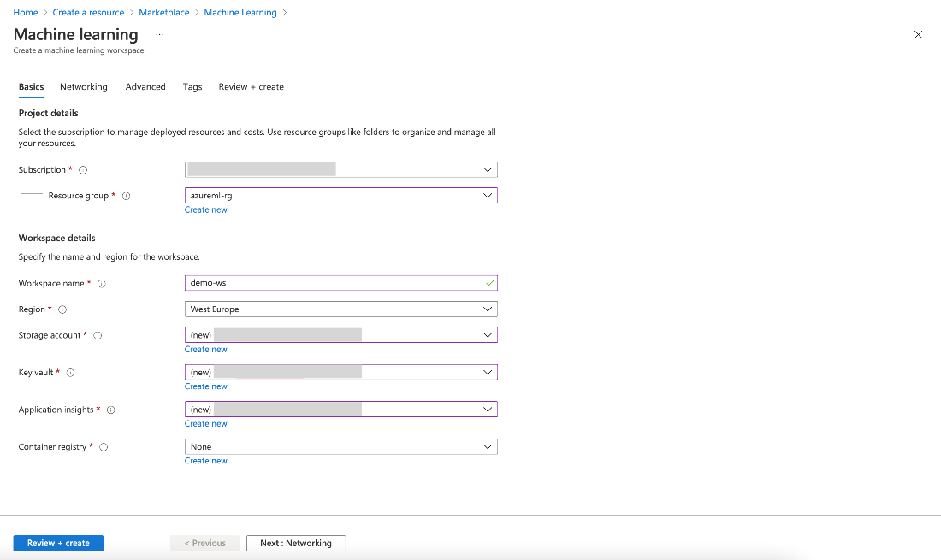This screenshot has width=941, height=560.
Task: Open the Subscription dropdown
Action: [340, 169]
